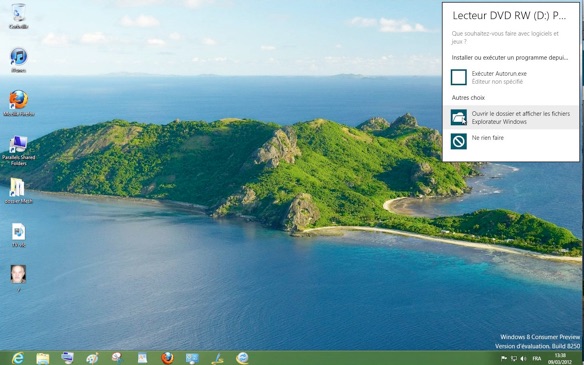Open the Mozilla Firefox desktop shortcut
The height and width of the screenshot is (365, 584).
pos(18,103)
